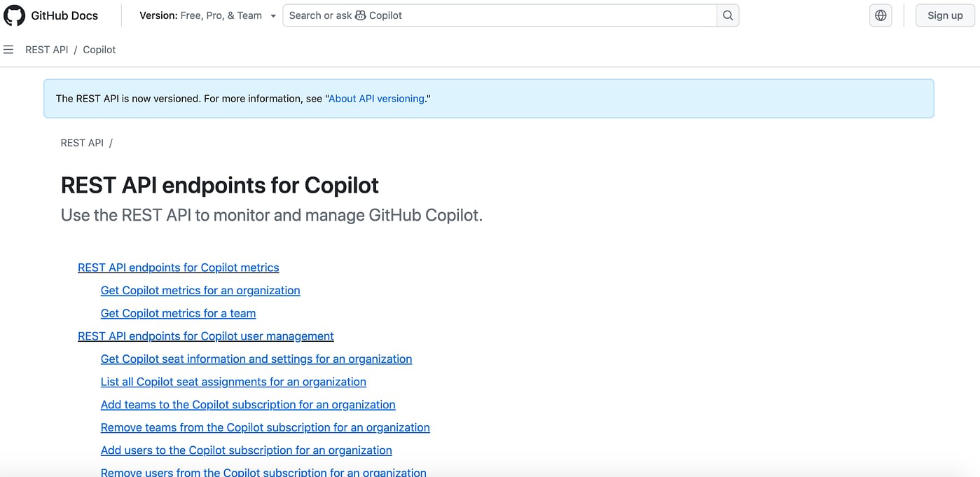Open the hamburger sidebar menu

(8, 50)
